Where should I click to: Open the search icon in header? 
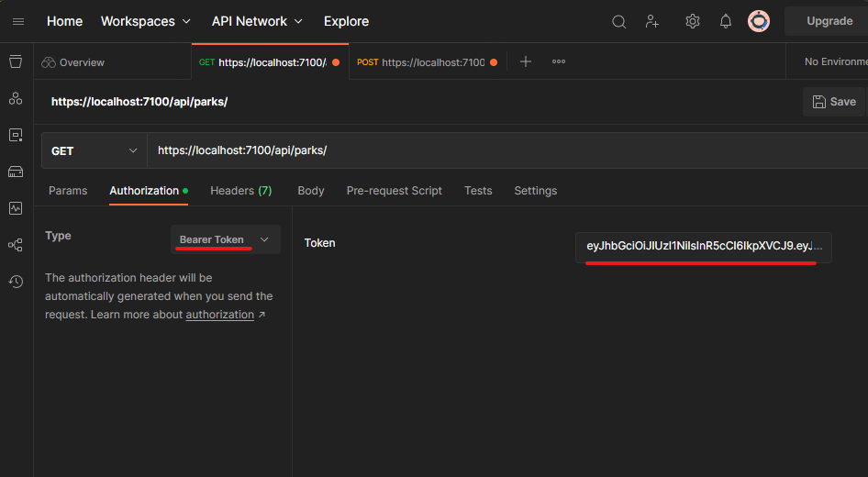[x=619, y=22]
